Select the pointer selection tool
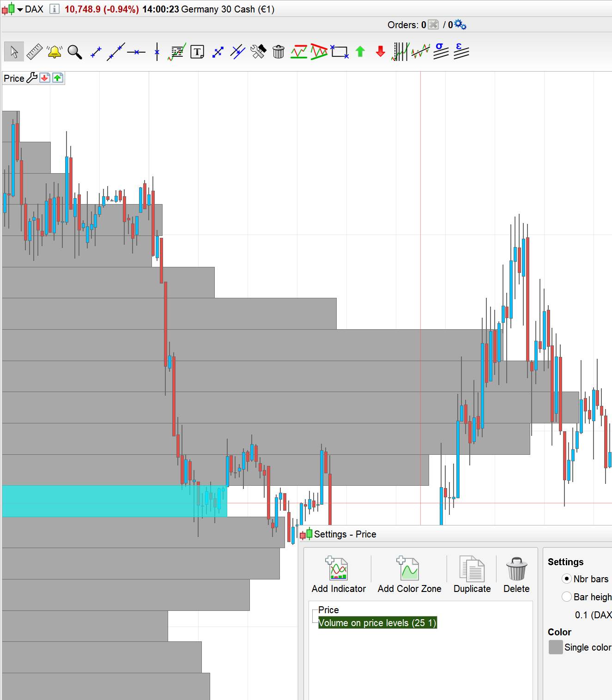The width and height of the screenshot is (612, 700). [14, 52]
